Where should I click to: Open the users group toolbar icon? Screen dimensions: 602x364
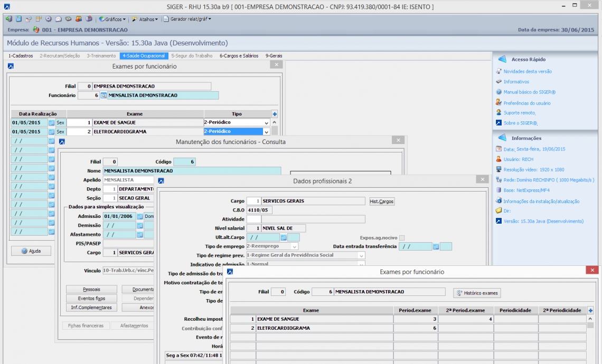tap(79, 19)
